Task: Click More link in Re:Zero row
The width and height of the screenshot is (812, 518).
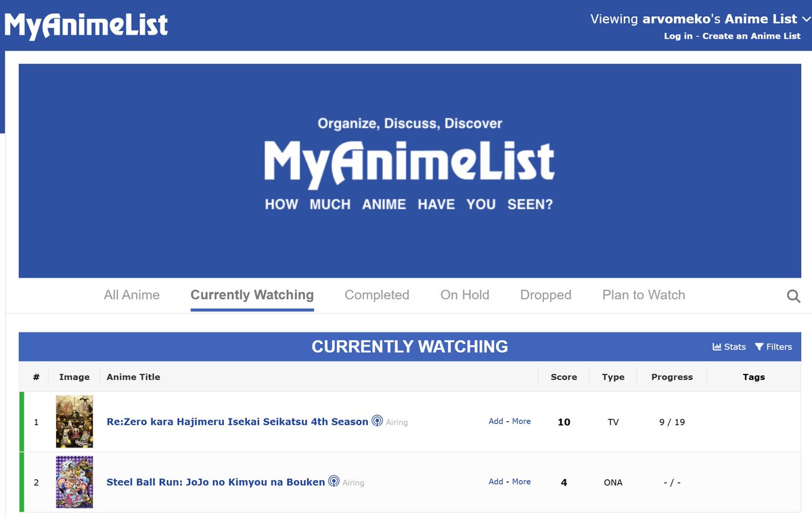Action: click(x=521, y=421)
